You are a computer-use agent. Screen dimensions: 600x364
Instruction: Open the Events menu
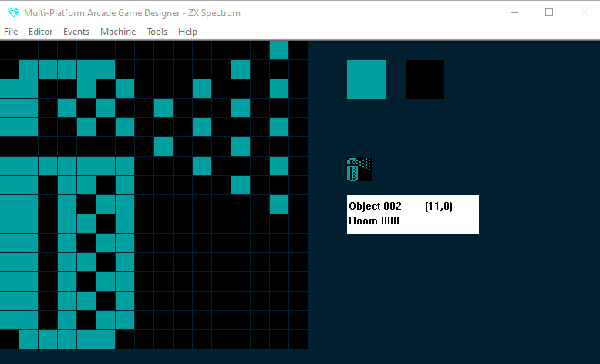pyautogui.click(x=76, y=32)
